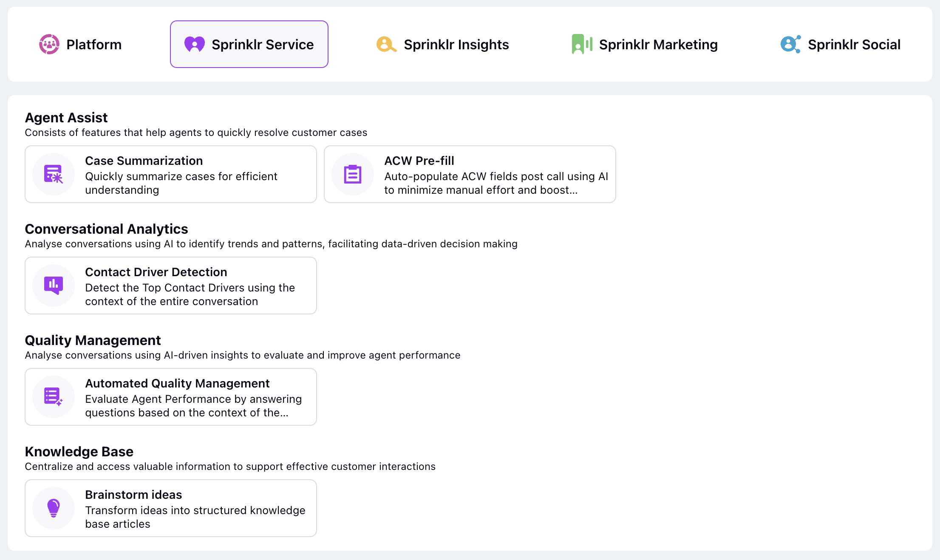Click the Agent Assist section heading
The width and height of the screenshot is (940, 560).
(x=66, y=117)
